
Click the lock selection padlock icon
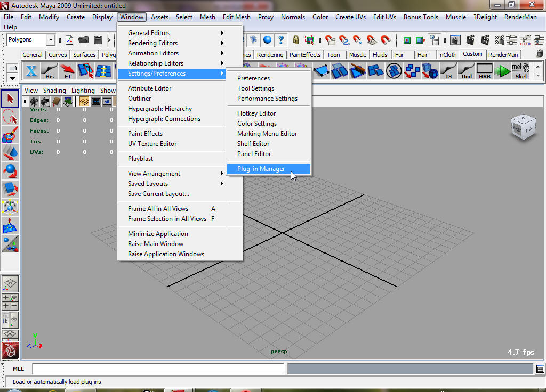coord(296,40)
